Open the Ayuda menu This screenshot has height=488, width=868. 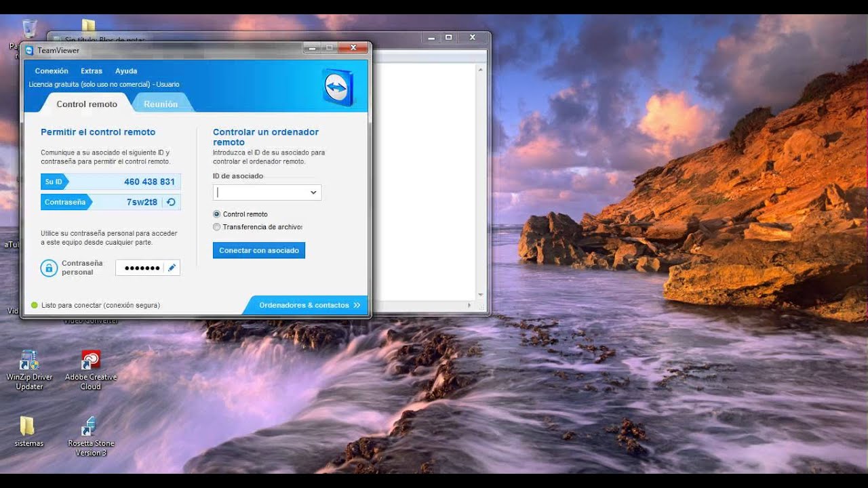coord(126,70)
